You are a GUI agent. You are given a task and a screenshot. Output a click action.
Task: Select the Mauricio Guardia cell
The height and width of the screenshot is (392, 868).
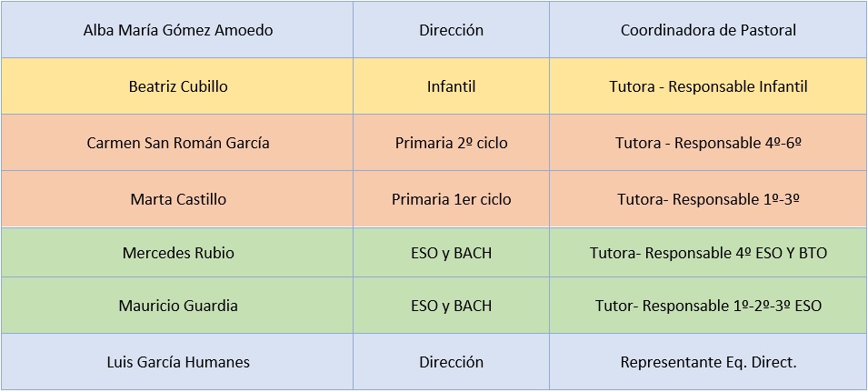[x=177, y=306]
